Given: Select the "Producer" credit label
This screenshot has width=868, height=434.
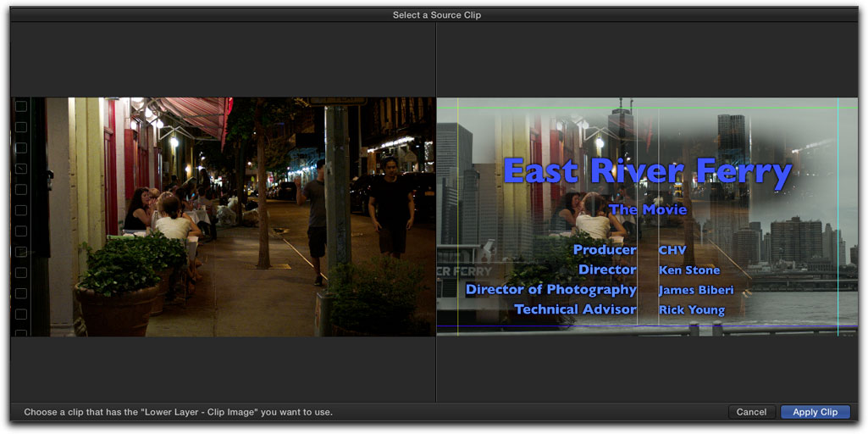Looking at the screenshot, I should pos(604,250).
